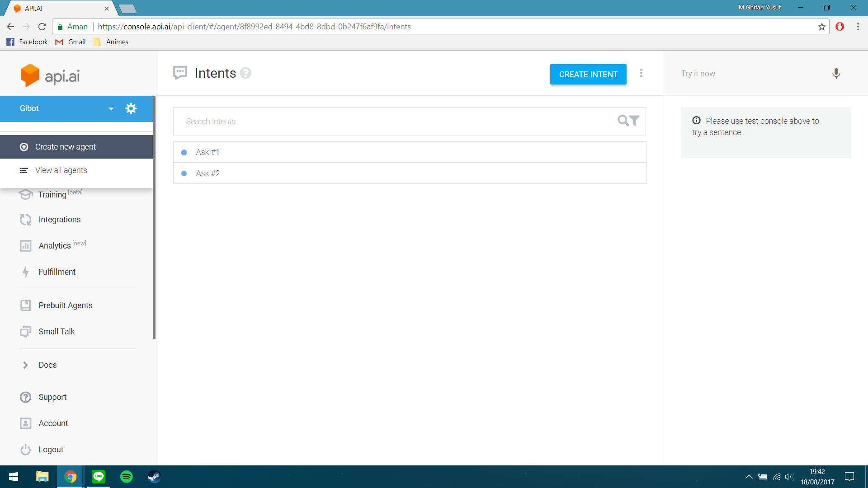Toggle the blue dot next to Ask #1

pyautogui.click(x=184, y=153)
